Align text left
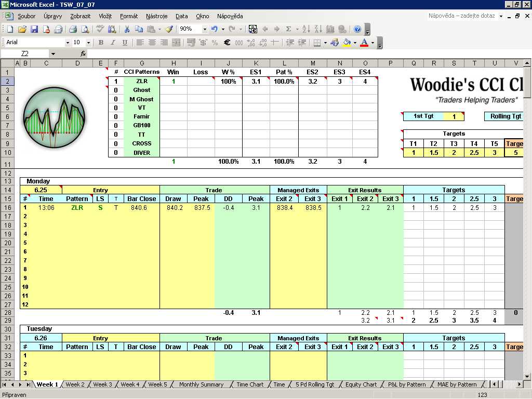Screen dimensions: 532x399 [x=140, y=43]
